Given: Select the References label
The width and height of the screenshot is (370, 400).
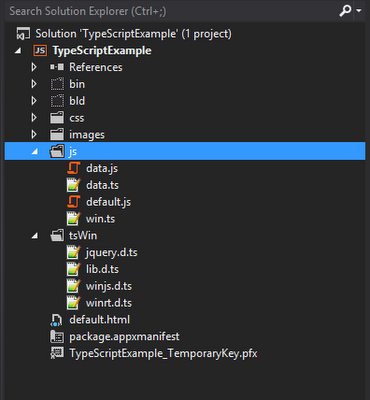Looking at the screenshot, I should click(96, 67).
